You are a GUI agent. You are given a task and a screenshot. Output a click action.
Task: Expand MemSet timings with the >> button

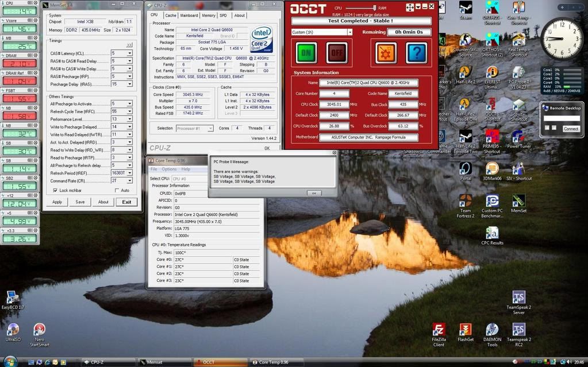[129, 45]
